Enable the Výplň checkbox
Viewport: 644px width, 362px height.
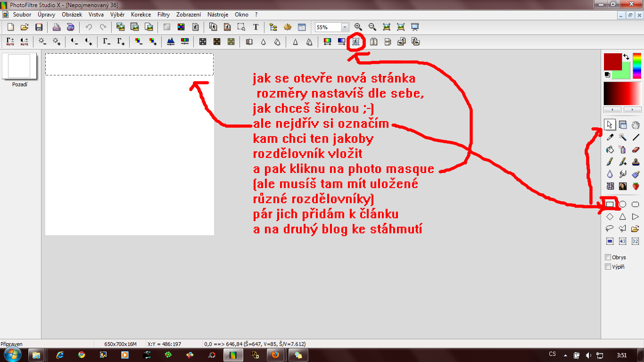pyautogui.click(x=608, y=267)
